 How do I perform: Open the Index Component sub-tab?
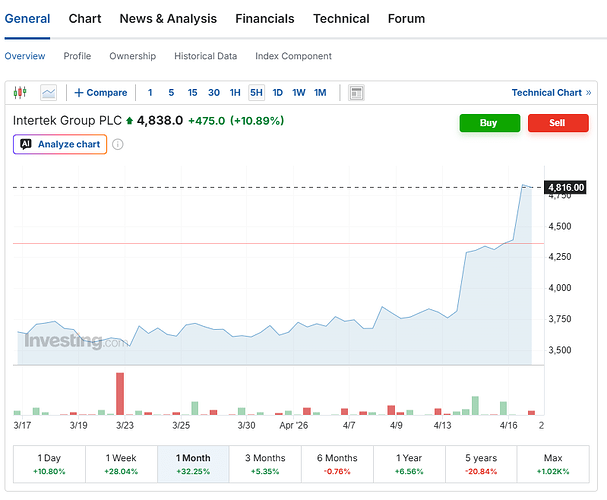pyautogui.click(x=293, y=56)
